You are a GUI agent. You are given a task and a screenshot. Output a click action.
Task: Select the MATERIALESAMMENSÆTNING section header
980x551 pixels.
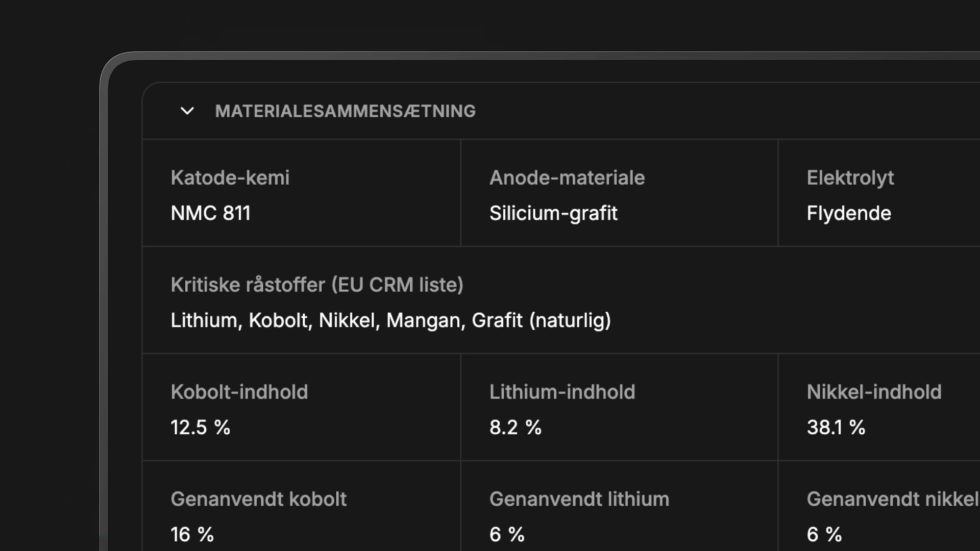click(x=346, y=111)
